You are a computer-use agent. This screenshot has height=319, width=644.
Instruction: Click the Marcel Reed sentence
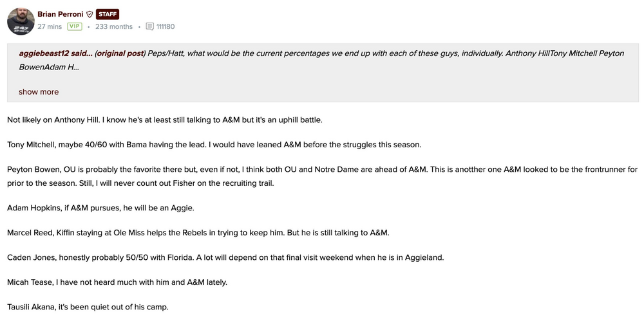(198, 233)
